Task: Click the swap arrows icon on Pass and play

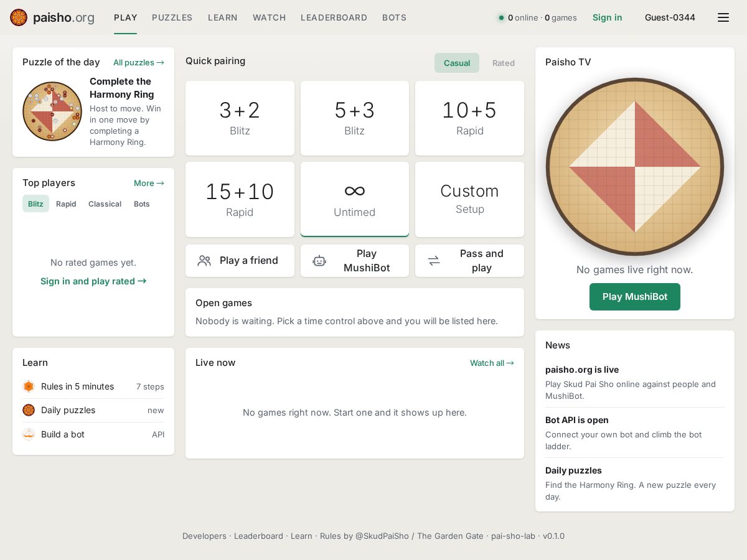Action: [x=434, y=261]
